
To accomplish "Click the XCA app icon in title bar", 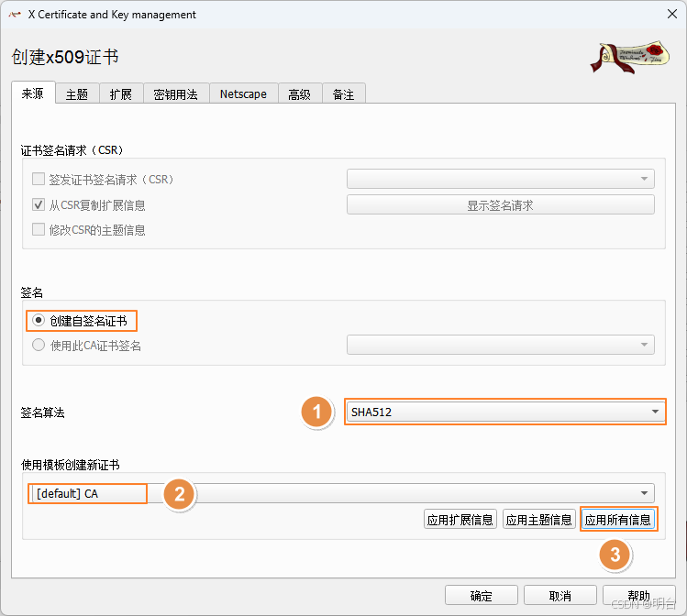I will [15, 15].
